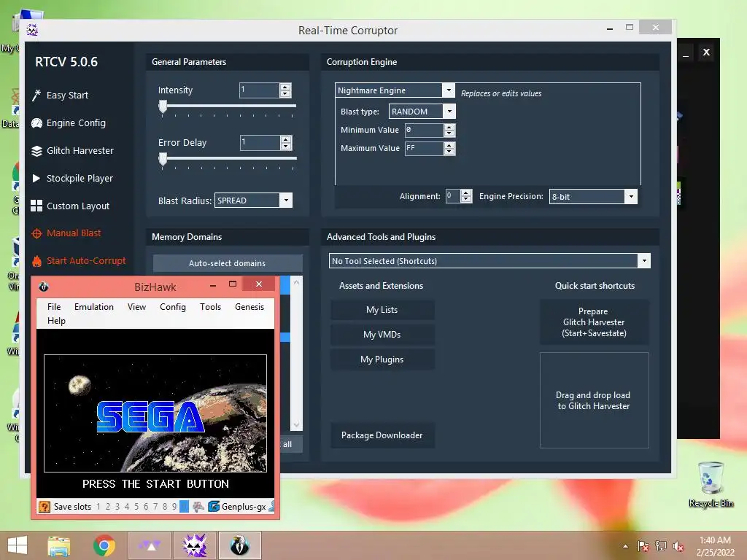Image resolution: width=747 pixels, height=560 pixels.
Task: Open the Stockpile Player
Action: 72,178
